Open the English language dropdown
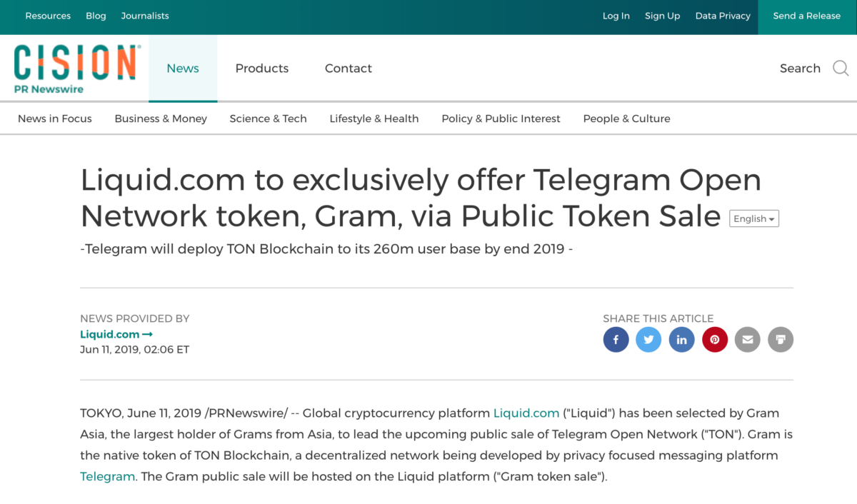Viewport: 857px width, 504px height. (753, 219)
